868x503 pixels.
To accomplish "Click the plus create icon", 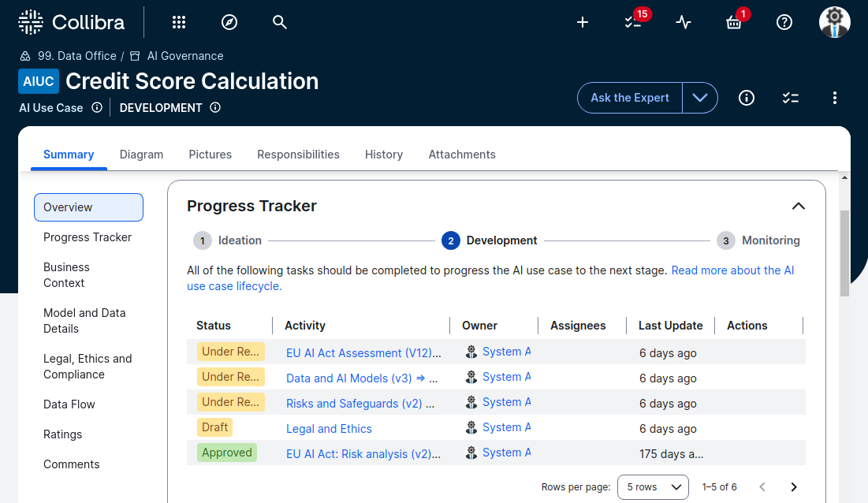I will [583, 22].
